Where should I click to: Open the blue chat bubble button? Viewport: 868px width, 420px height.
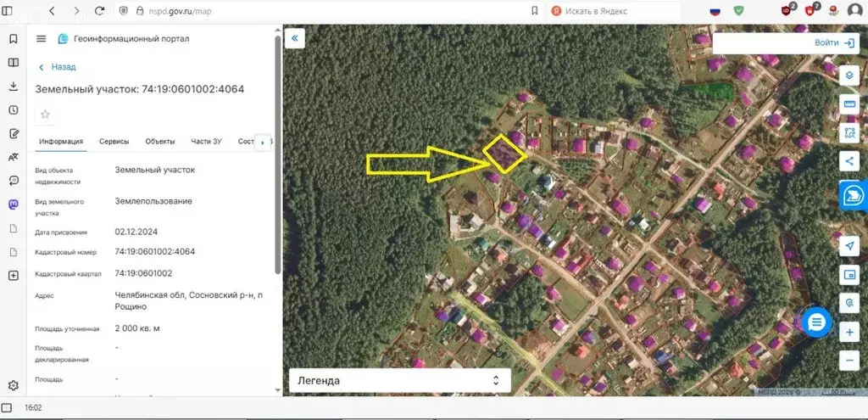pyautogui.click(x=816, y=322)
